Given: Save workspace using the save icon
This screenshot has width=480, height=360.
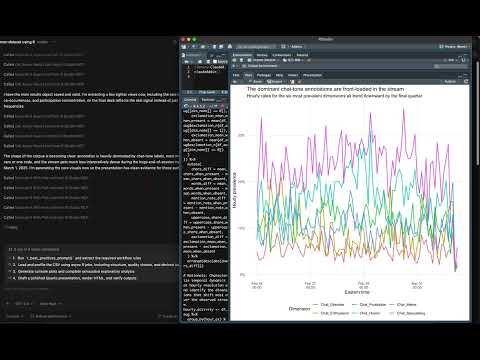Looking at the screenshot, I should (241, 60).
